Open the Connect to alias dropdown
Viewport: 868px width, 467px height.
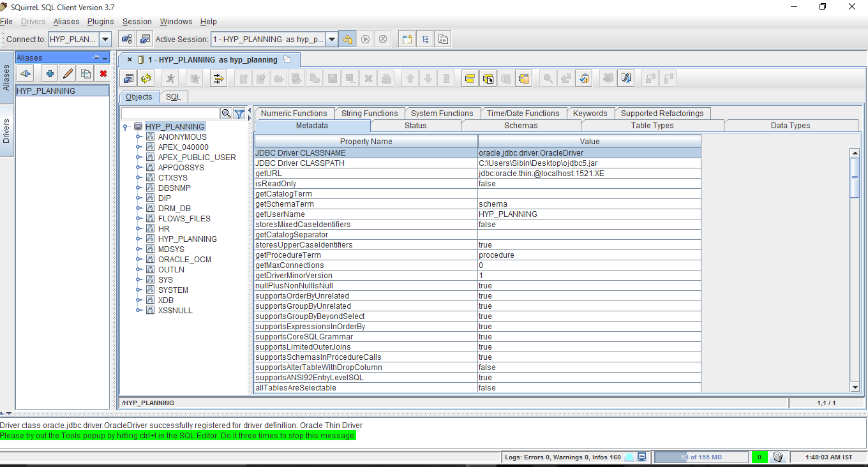click(x=105, y=39)
